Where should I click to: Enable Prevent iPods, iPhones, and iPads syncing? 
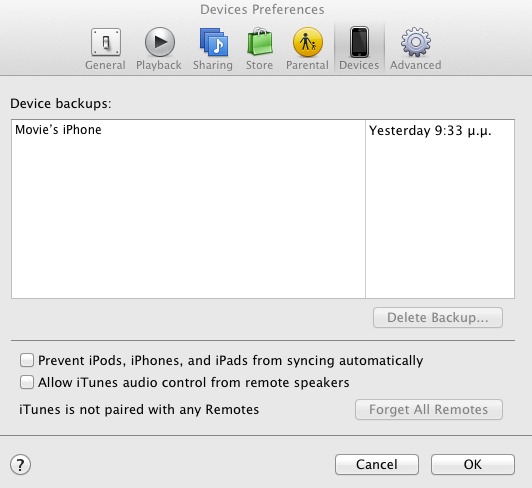(x=27, y=360)
